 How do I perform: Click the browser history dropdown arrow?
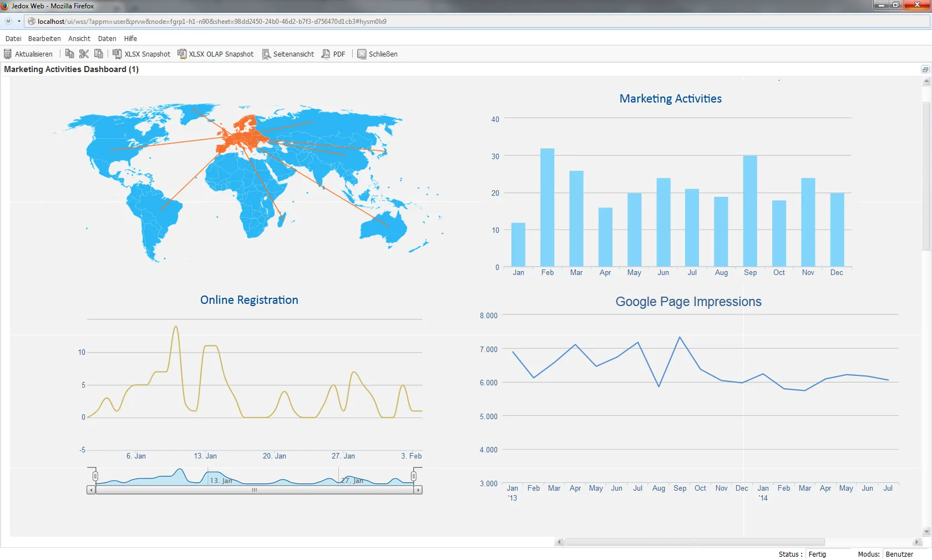(19, 21)
